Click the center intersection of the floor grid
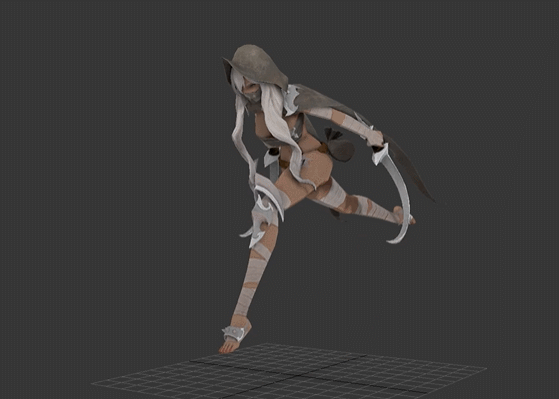The image size is (559, 399). point(297,375)
